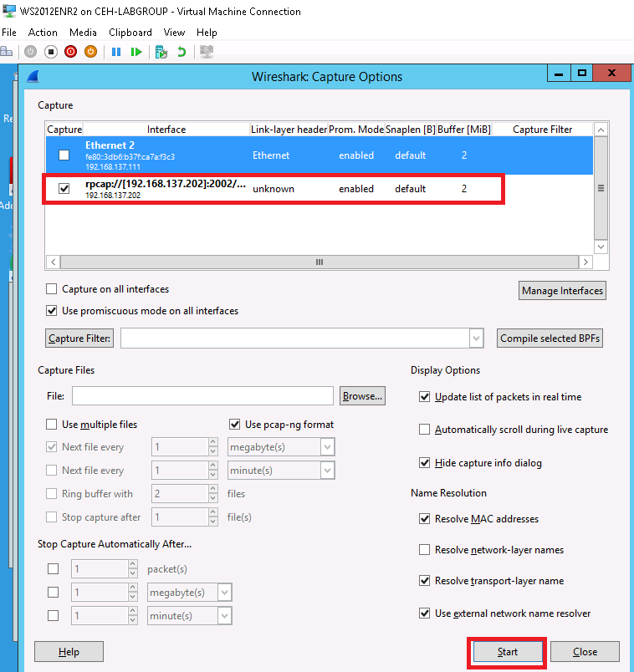
Task: Click the Stop capture after file(s) spinner
Action: [x=185, y=517]
